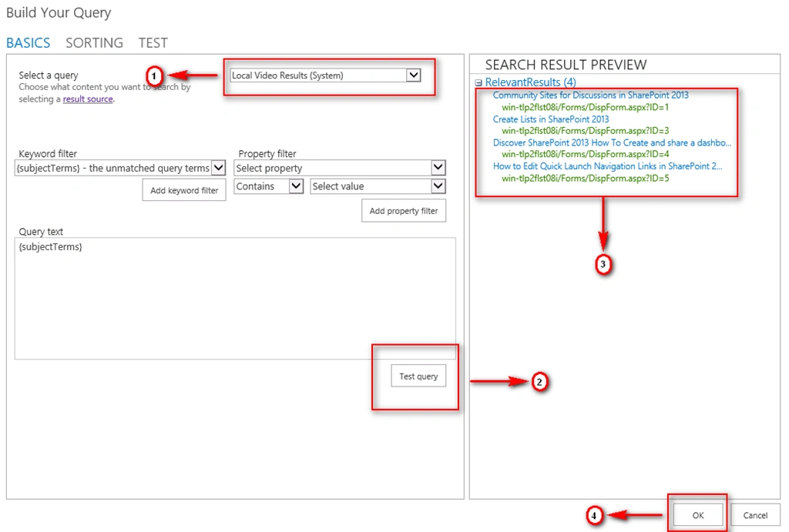Open the Local Video Results query dropdown
This screenshot has width=789, height=532.
pyautogui.click(x=325, y=75)
